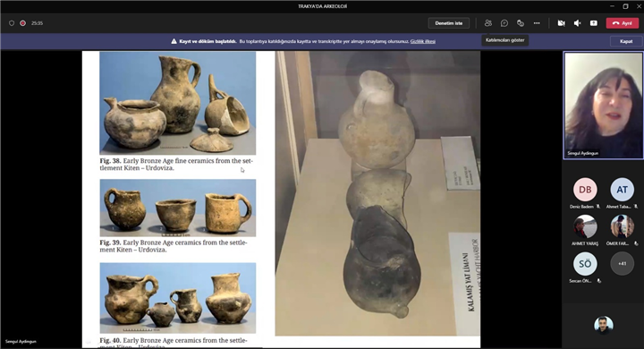Click the Fig. 38 caption text
Viewport: 644px width, 349px height.
point(176,165)
